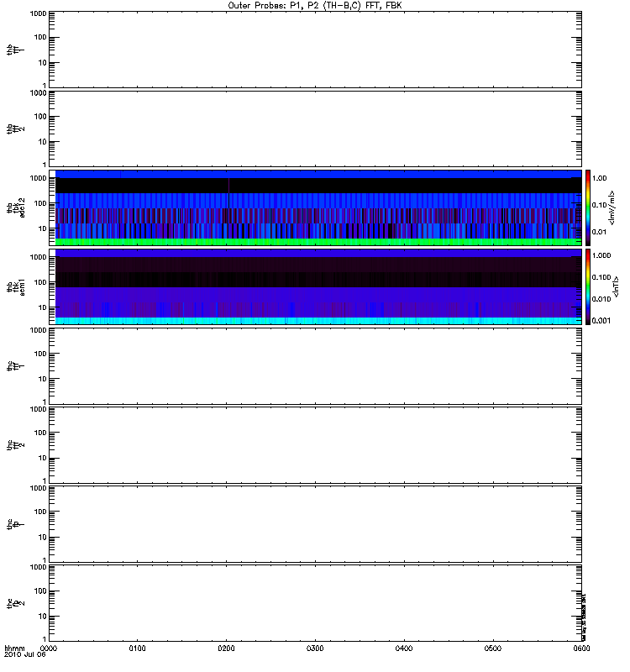Click the '10' tick of the thb fff 2 panel
Viewport: 630px width, 672px height.
42,142
